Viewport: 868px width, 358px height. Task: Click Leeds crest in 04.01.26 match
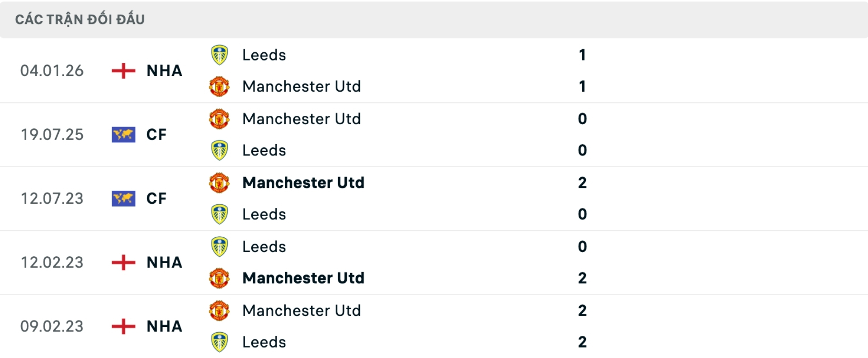(x=219, y=55)
